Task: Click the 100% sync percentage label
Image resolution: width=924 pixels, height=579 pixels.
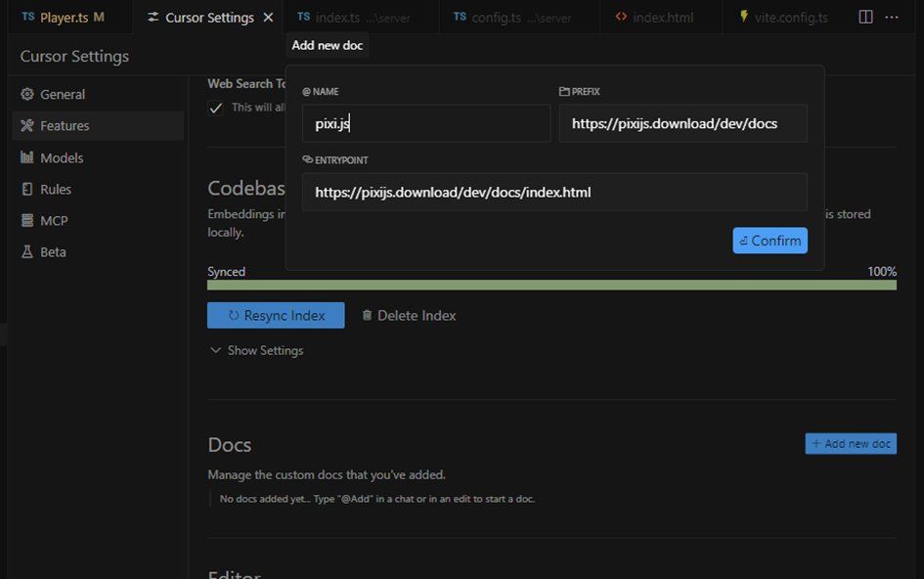Action: click(x=882, y=272)
